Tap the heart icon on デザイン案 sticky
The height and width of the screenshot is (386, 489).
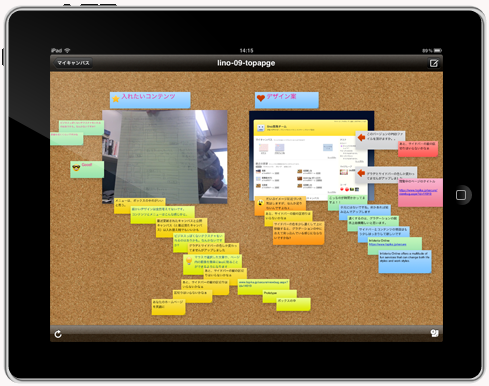pyautogui.click(x=261, y=98)
